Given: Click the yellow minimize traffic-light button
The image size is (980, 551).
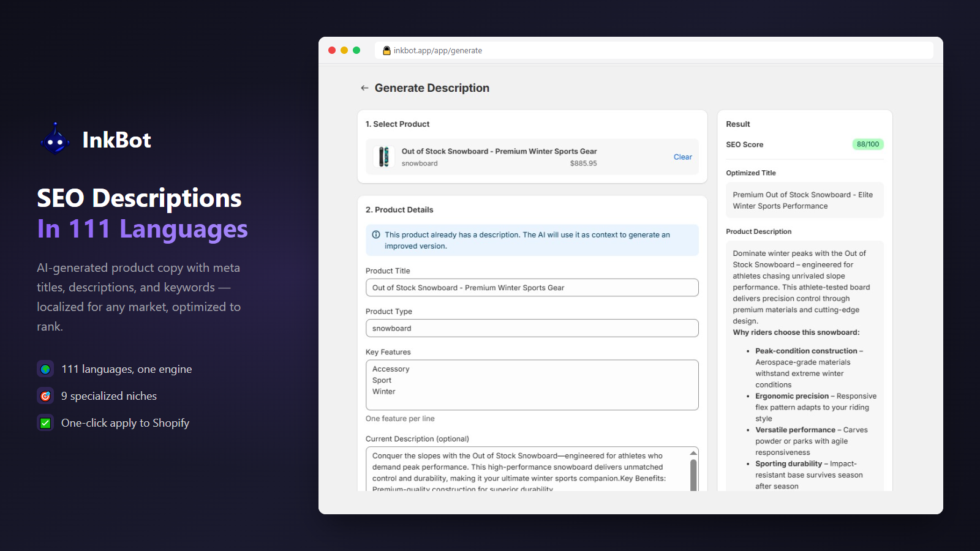Looking at the screenshot, I should (x=345, y=50).
